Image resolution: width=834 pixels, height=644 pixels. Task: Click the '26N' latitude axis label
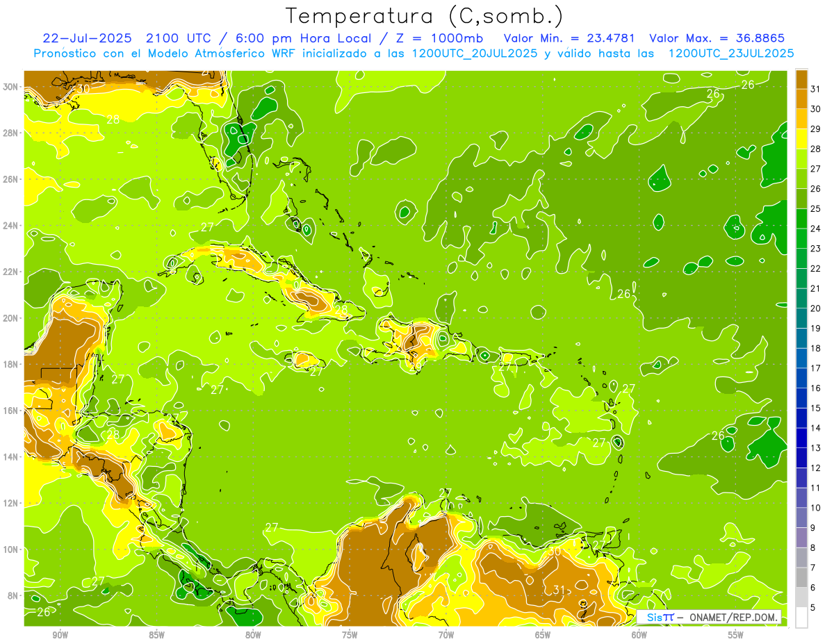(12, 179)
